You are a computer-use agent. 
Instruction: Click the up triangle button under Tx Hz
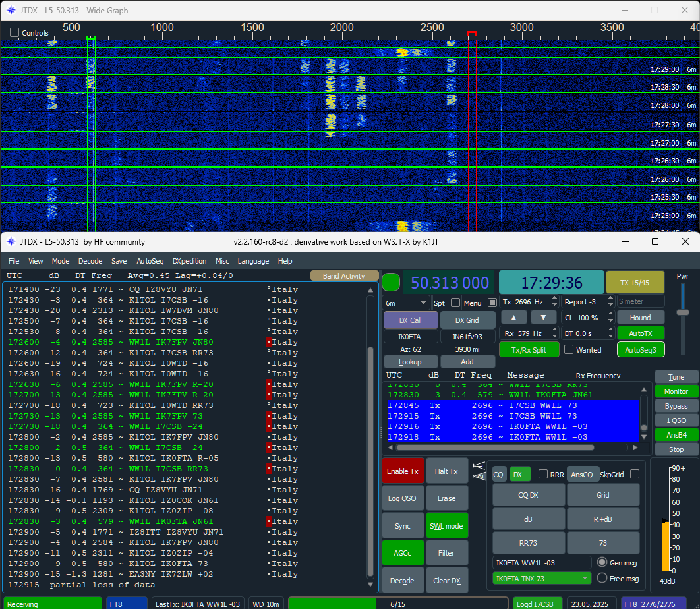[513, 318]
